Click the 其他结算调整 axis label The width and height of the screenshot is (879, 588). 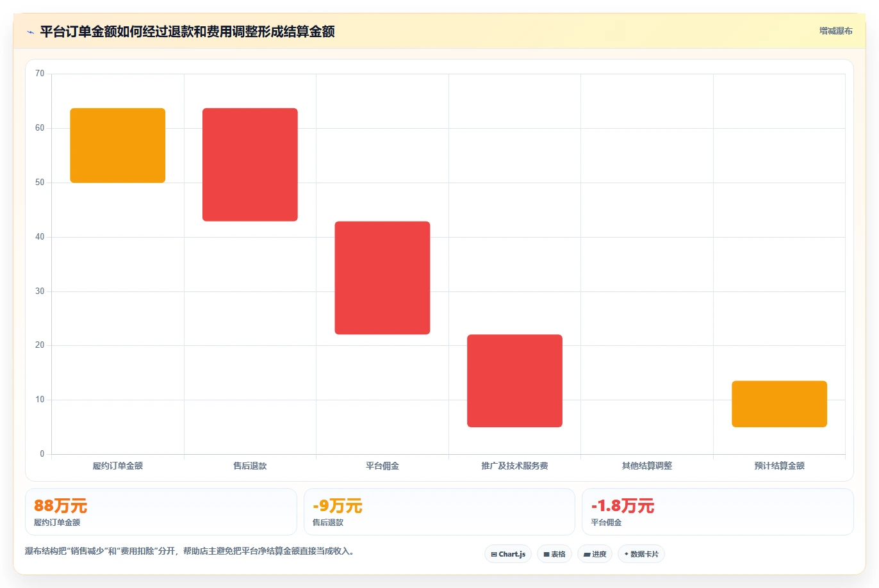[647, 466]
